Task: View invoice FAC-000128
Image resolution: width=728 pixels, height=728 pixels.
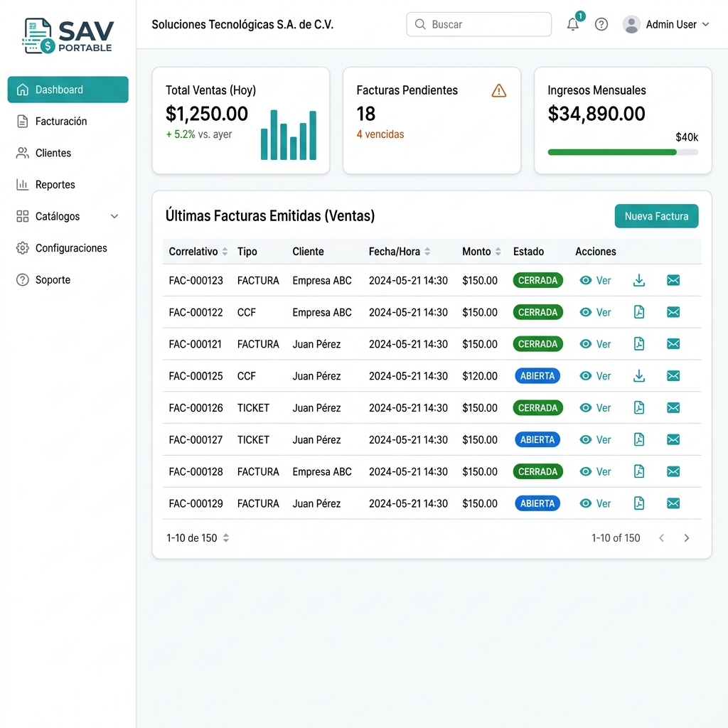Action: point(595,472)
